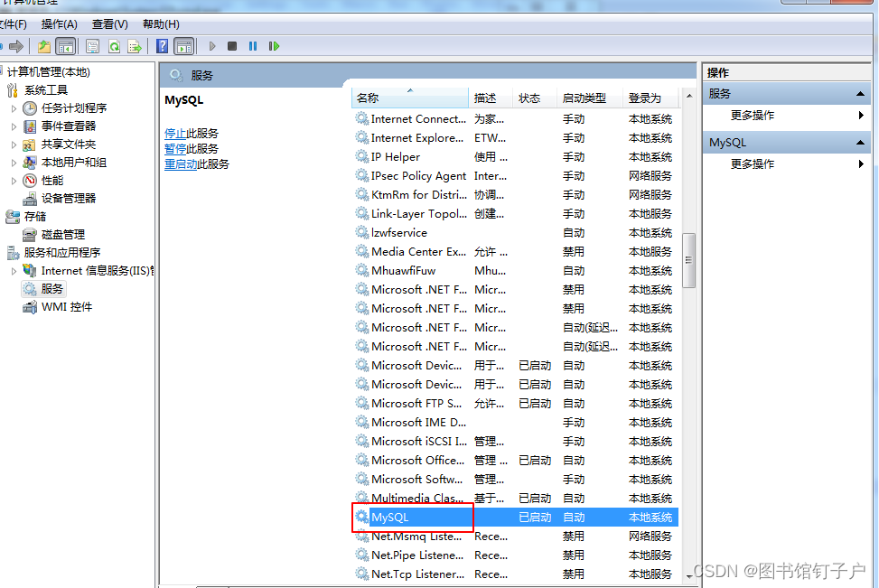Screen dimensions: 879x588
Task: Click the Restart service toolbar icon
Action: [x=274, y=46]
